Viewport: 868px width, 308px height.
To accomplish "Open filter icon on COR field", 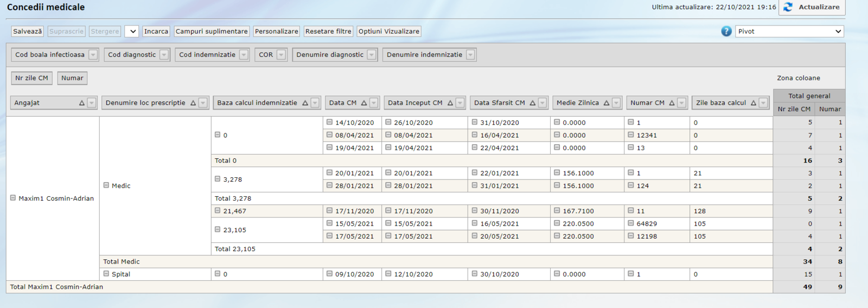I will [x=281, y=55].
